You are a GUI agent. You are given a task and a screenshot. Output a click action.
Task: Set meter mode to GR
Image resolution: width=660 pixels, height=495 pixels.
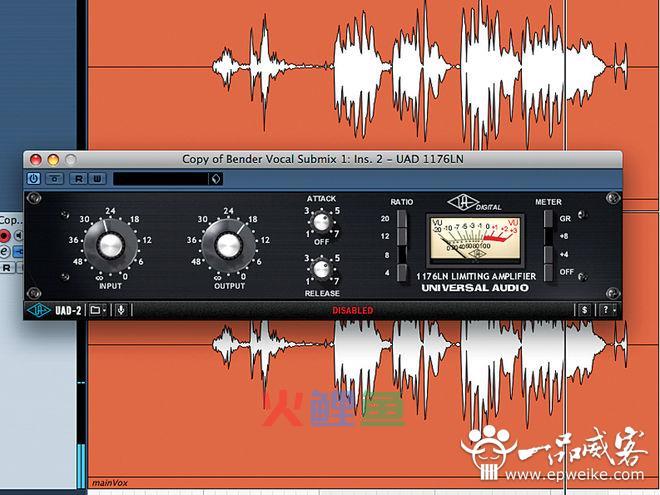pos(548,218)
